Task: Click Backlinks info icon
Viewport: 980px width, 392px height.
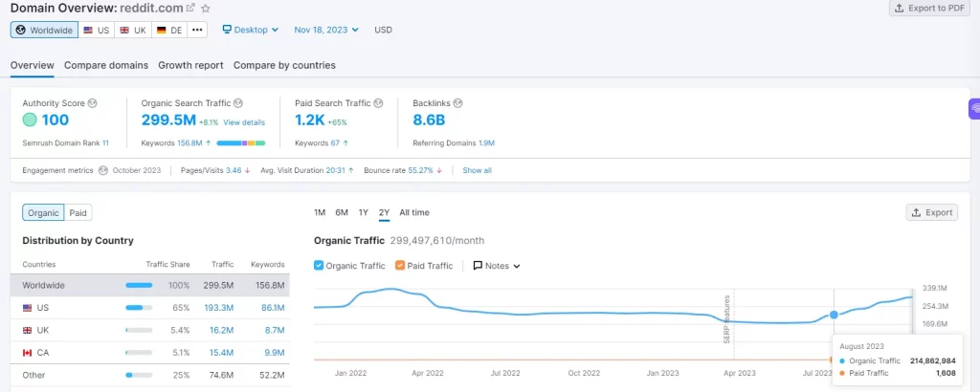Action: pyautogui.click(x=457, y=103)
